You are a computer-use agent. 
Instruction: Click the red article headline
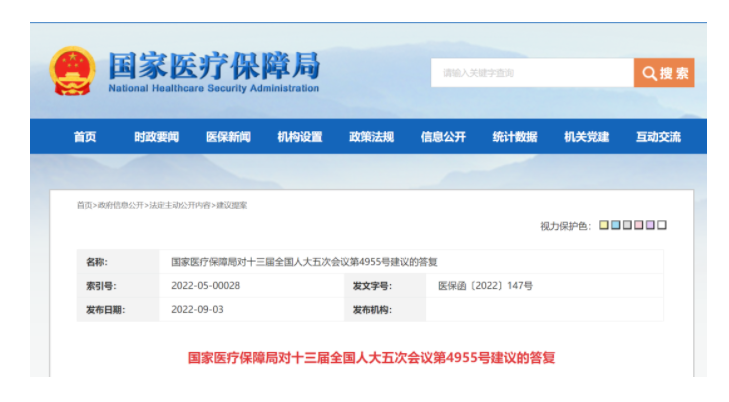pos(371,357)
